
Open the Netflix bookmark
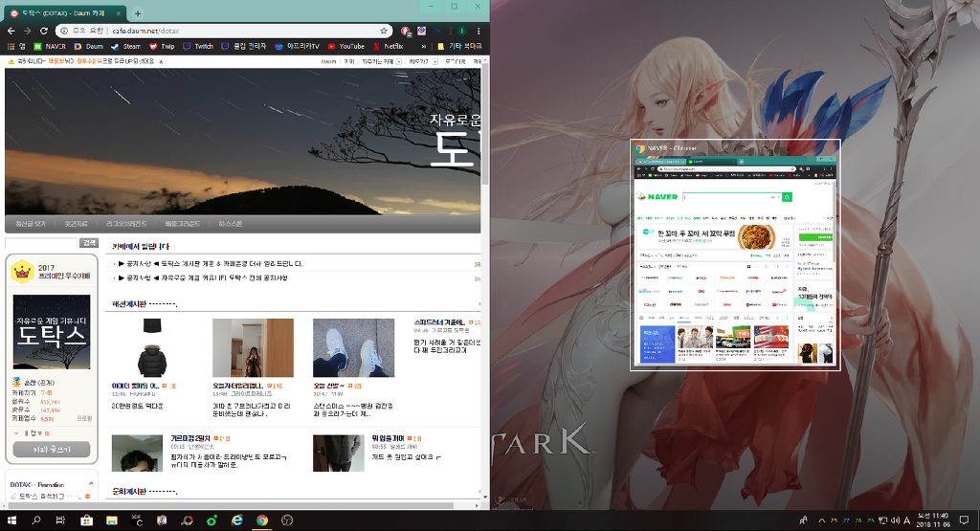389,46
